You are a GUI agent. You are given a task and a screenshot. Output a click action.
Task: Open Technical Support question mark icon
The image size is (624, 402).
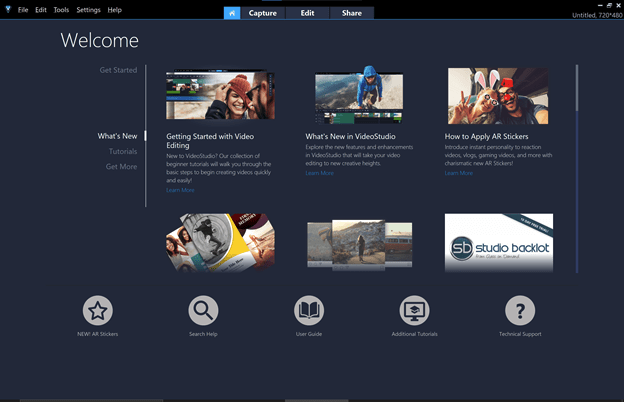(520, 310)
